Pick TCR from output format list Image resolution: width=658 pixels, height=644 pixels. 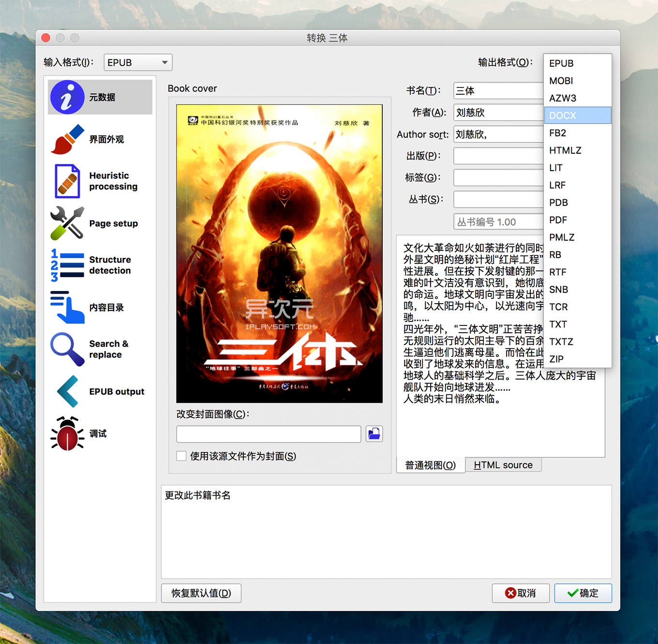pos(578,307)
